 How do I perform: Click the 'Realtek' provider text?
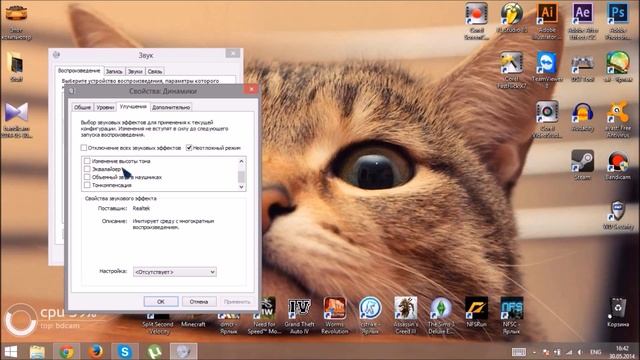pyautogui.click(x=141, y=208)
